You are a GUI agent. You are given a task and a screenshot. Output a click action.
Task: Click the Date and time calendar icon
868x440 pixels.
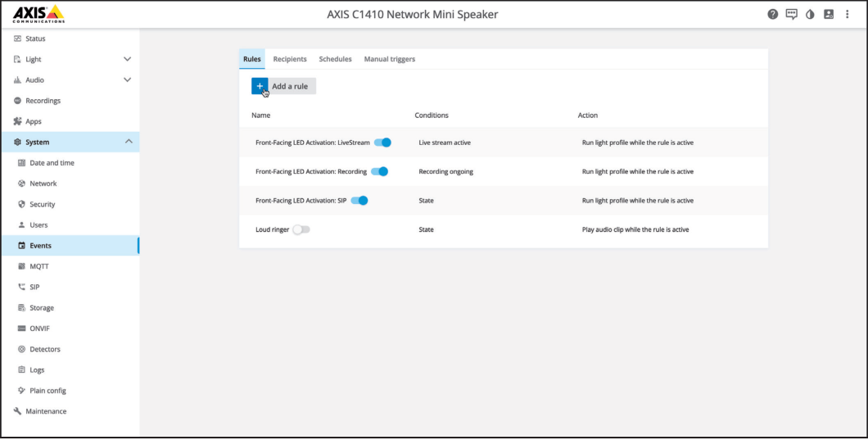(x=21, y=163)
